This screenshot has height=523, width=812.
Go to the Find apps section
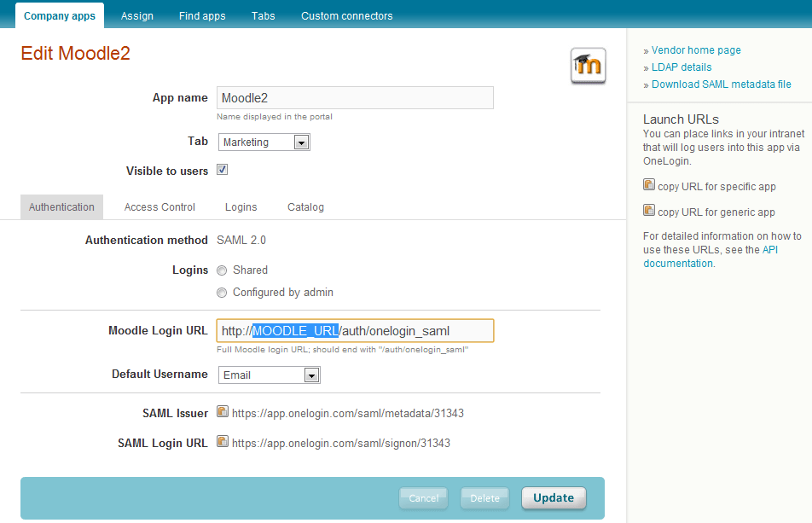202,15
